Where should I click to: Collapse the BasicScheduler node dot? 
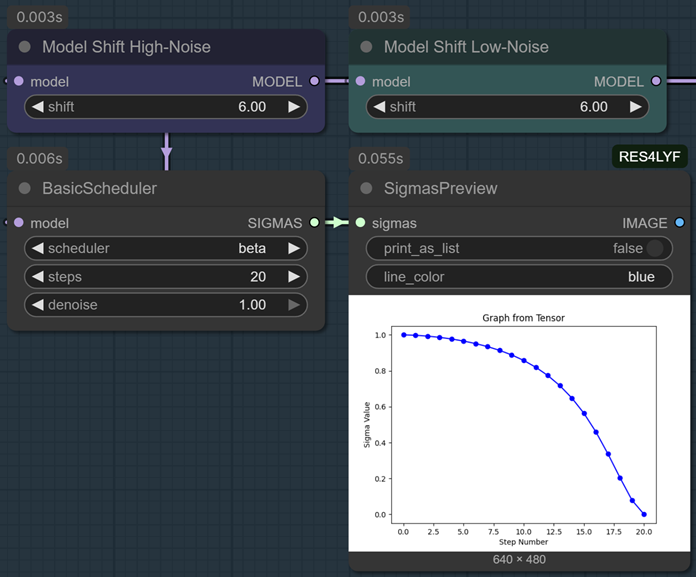(25, 188)
